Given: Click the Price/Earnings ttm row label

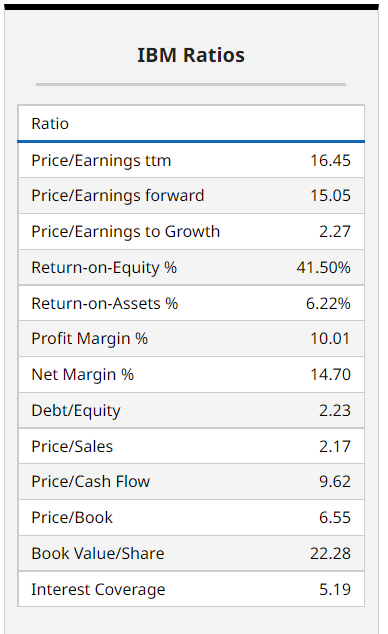Looking at the screenshot, I should (101, 161).
